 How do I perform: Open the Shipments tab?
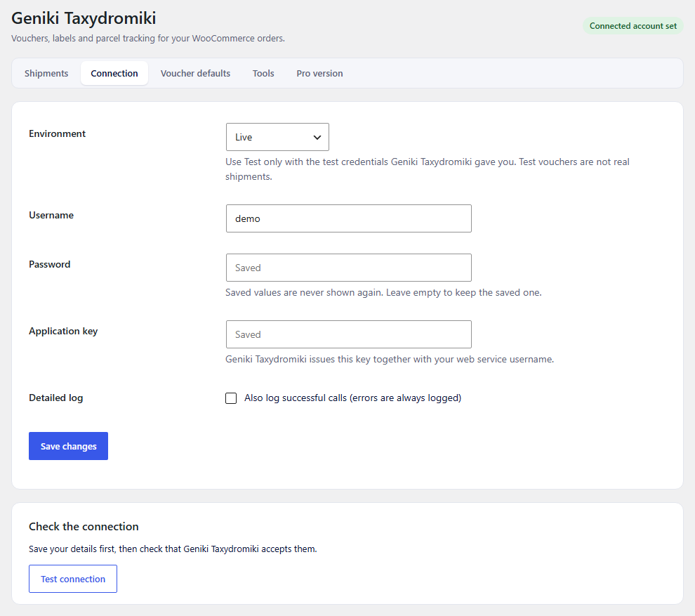tap(46, 73)
